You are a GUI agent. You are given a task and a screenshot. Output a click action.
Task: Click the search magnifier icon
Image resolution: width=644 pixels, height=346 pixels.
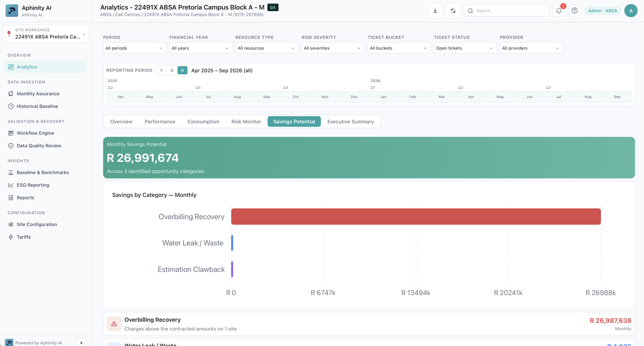tap(470, 11)
